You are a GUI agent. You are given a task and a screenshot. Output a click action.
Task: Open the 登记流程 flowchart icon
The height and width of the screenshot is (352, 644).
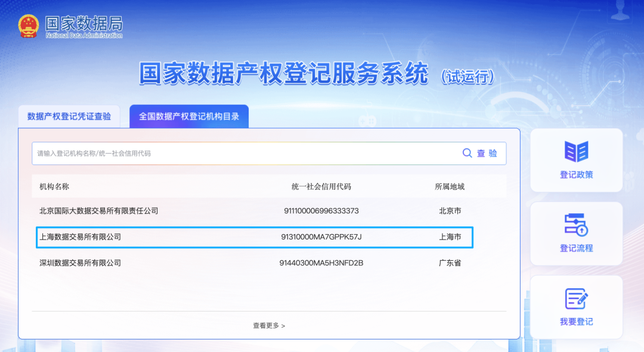[x=576, y=225]
